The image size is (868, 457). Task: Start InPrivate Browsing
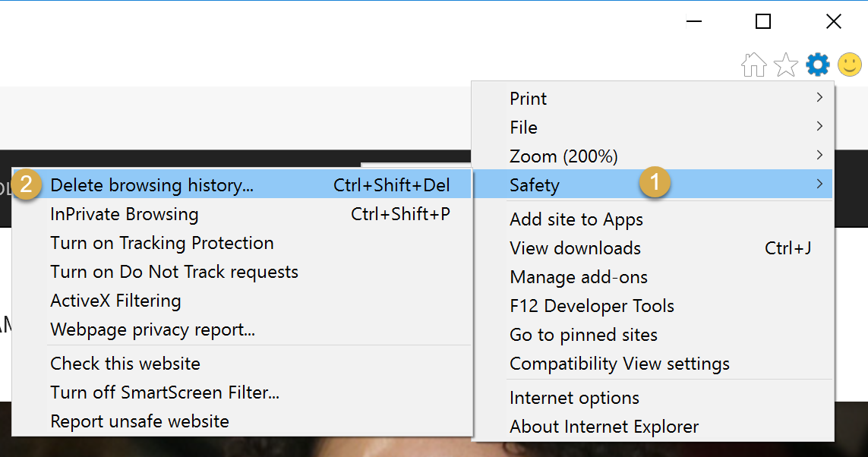pyautogui.click(x=242, y=213)
